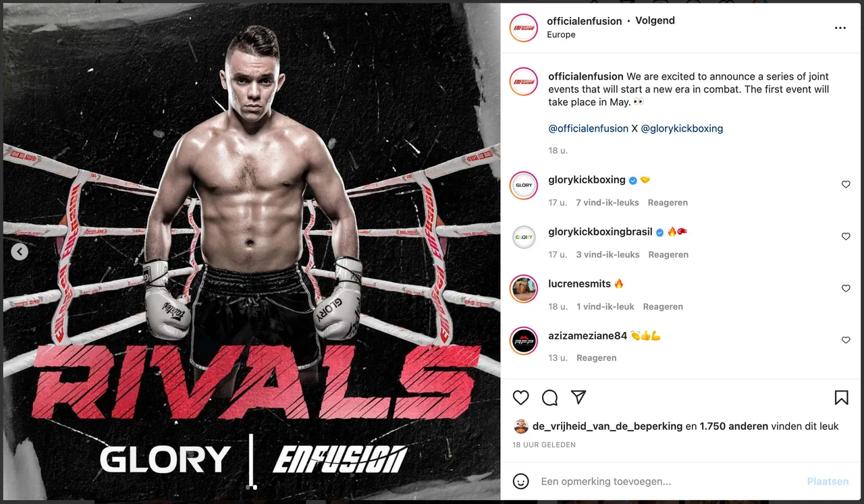The width and height of the screenshot is (864, 504).
Task: Like the glorykickboxing comment
Action: coord(846,184)
